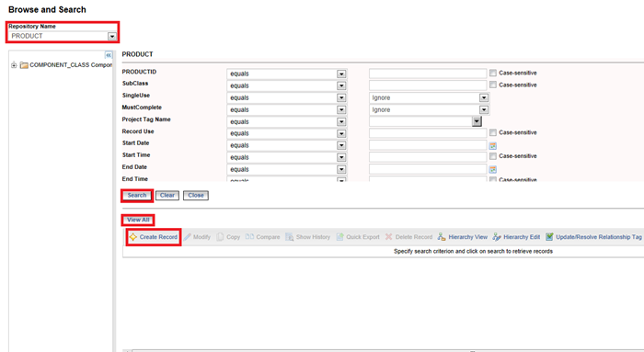Screen dimensions: 644x352
Task: Click the Update/Resolve Relationship Tag icon
Action: coord(549,237)
